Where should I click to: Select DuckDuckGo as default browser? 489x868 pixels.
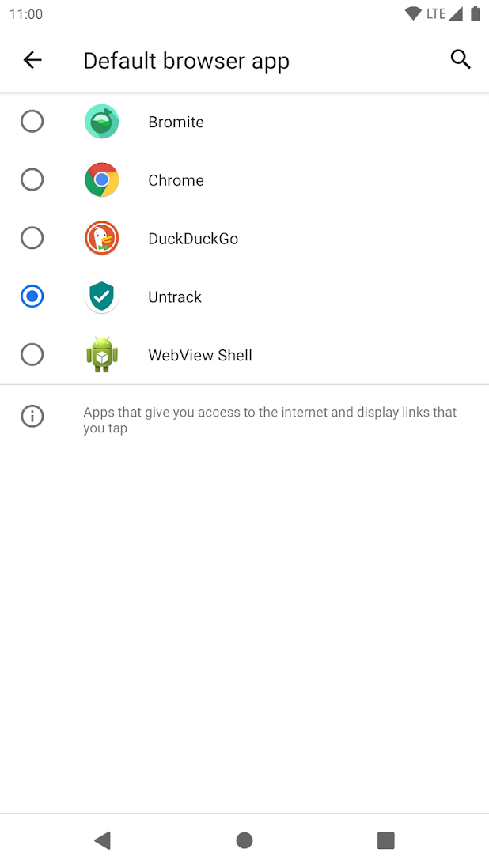[x=32, y=238]
